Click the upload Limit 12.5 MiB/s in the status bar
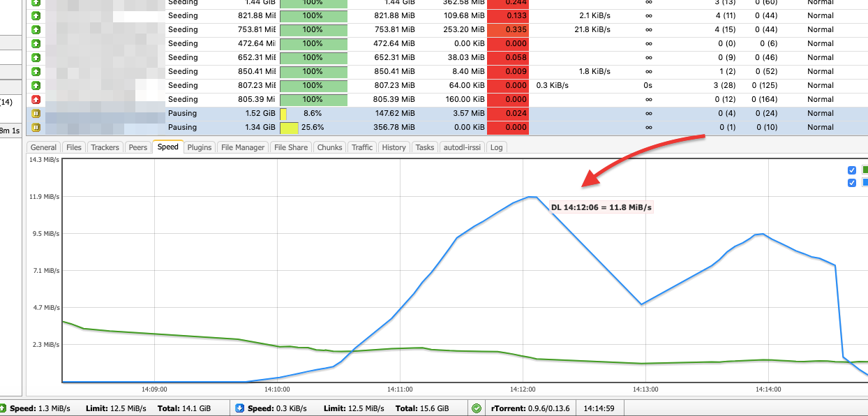This screenshot has height=416, width=868. click(x=116, y=408)
